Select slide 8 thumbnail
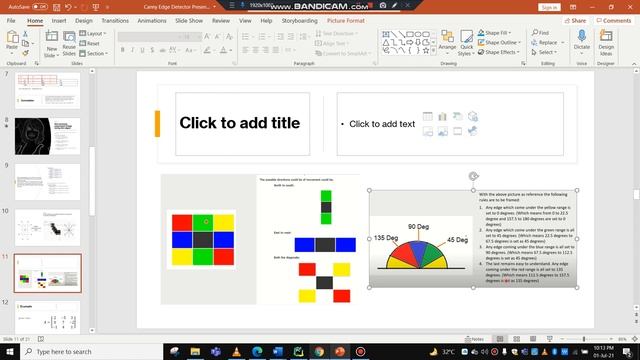The image size is (640, 360). pyautogui.click(x=47, y=136)
